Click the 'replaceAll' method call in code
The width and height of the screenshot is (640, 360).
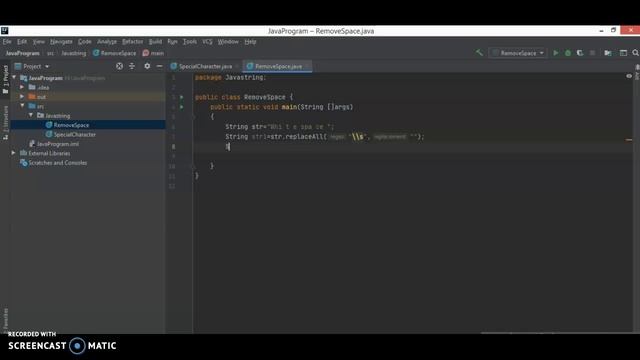coord(305,136)
